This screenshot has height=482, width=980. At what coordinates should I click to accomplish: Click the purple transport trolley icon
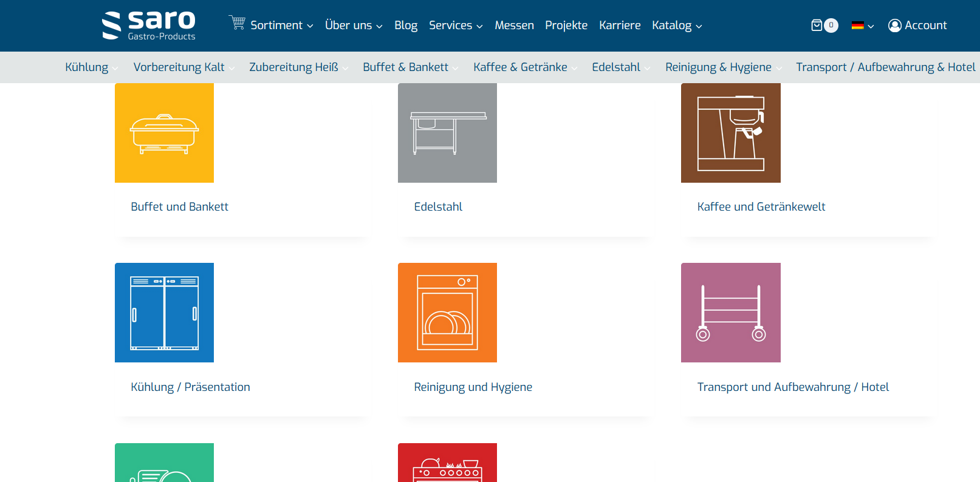coord(730,313)
